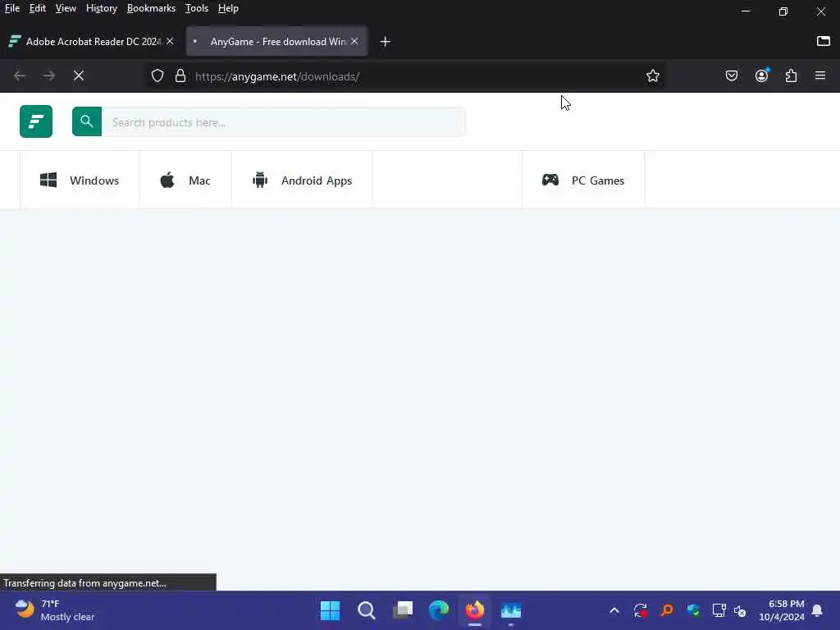The image size is (840, 630).
Task: Open the History menu
Action: point(101,8)
